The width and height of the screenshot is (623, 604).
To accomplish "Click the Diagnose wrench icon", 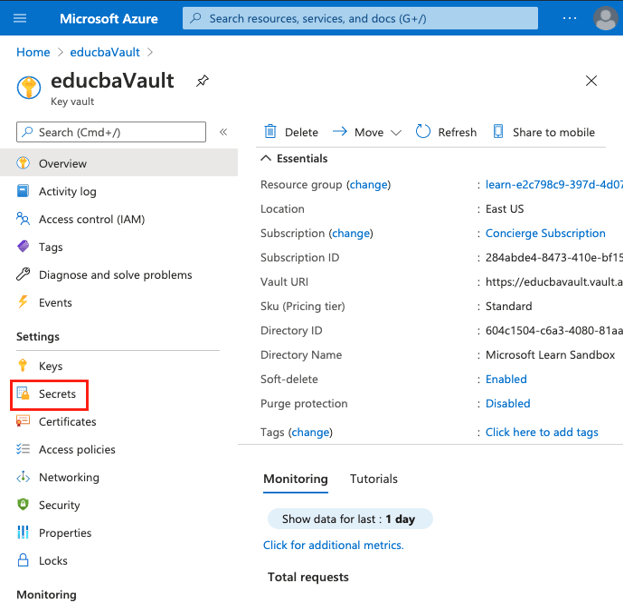I will (23, 274).
